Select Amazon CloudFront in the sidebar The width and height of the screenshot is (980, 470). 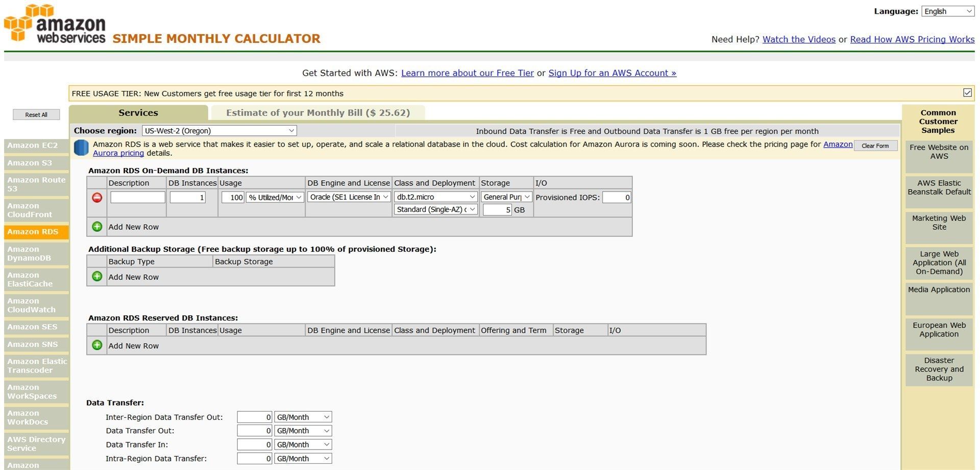tap(36, 210)
